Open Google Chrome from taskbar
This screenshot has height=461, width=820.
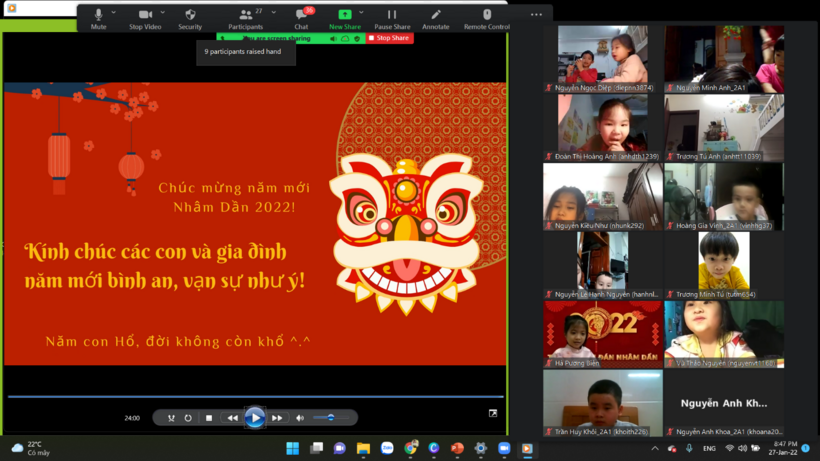pos(411,448)
